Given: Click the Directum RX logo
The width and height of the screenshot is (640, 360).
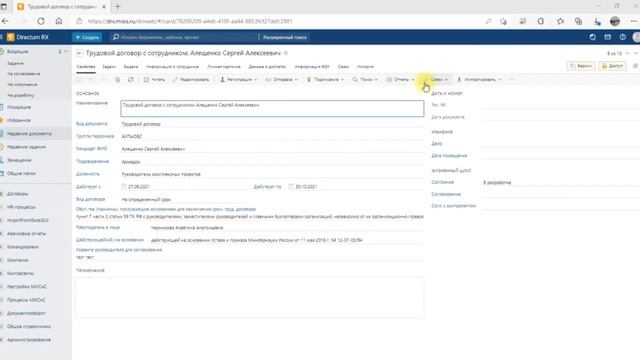Looking at the screenshot, I should pyautogui.click(x=28, y=37).
